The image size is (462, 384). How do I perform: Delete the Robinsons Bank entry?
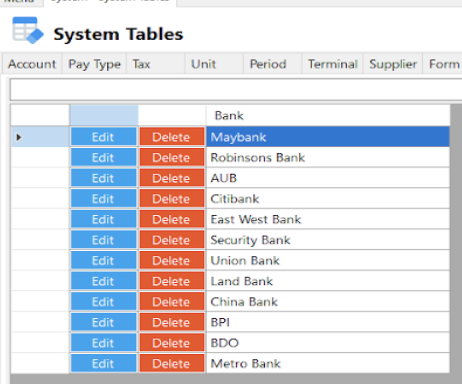172,157
